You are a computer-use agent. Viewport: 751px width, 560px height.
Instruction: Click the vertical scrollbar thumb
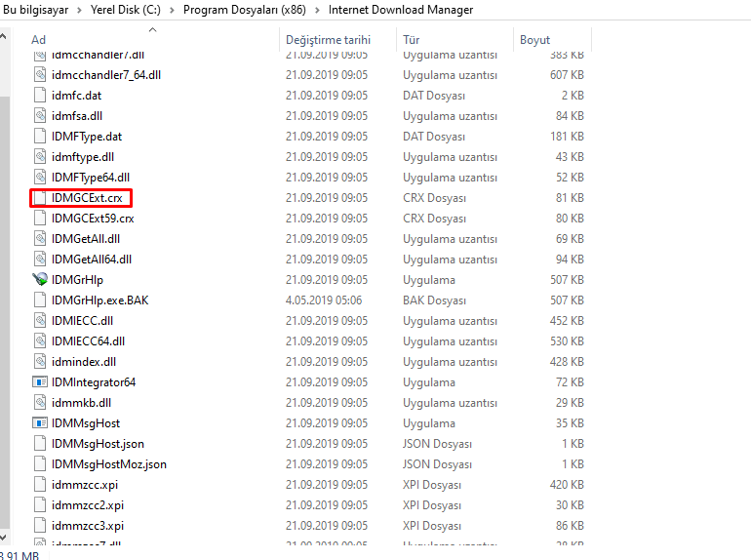(4, 311)
